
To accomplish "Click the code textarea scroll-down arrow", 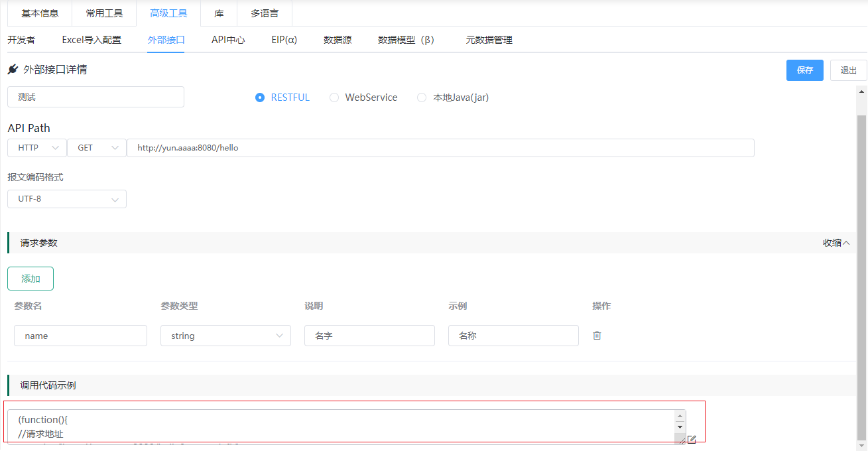I will pos(680,427).
